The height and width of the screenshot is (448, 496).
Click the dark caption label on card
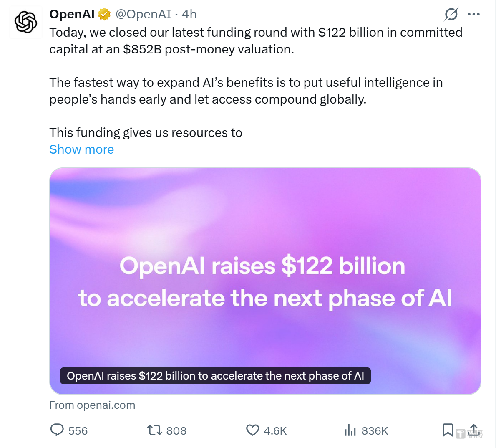pyautogui.click(x=215, y=376)
